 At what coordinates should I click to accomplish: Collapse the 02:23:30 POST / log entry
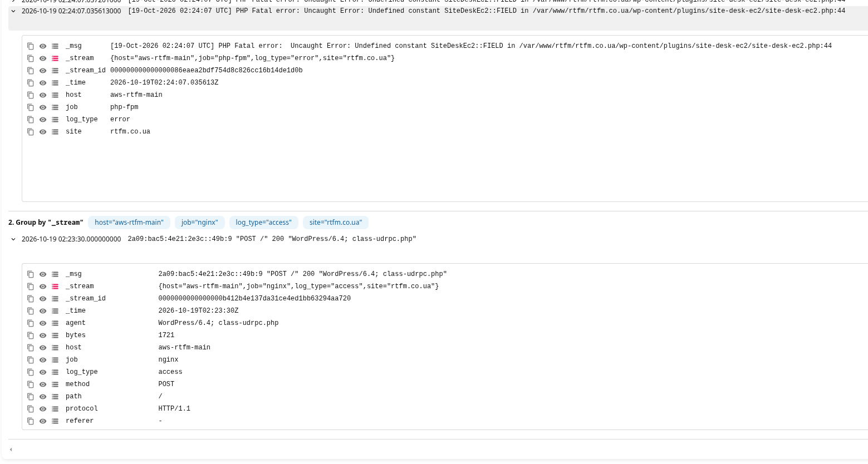[x=13, y=239]
